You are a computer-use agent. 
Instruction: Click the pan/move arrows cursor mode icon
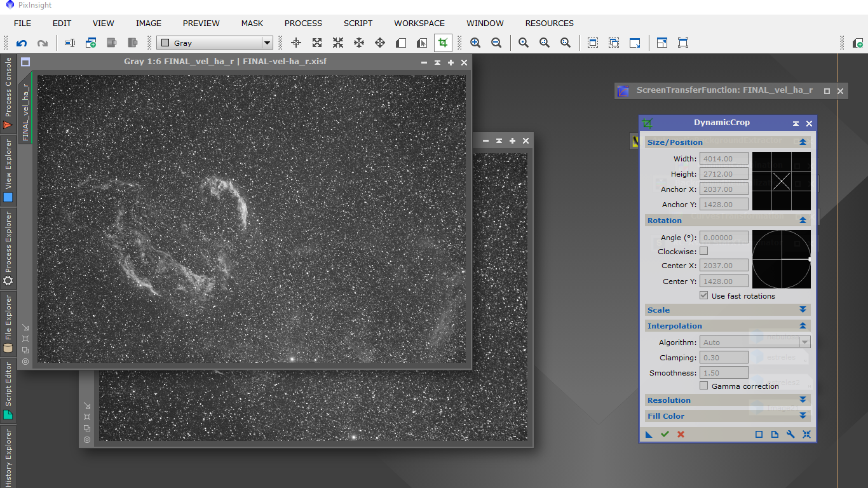click(x=380, y=43)
